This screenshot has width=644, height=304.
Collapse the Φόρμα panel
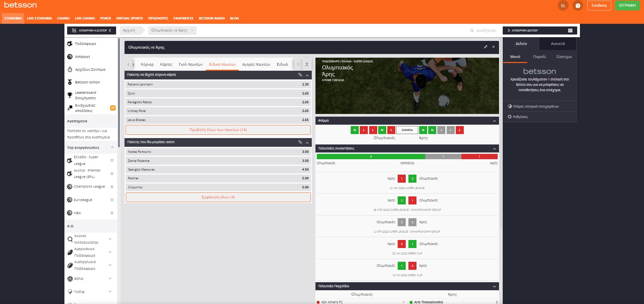point(493,121)
